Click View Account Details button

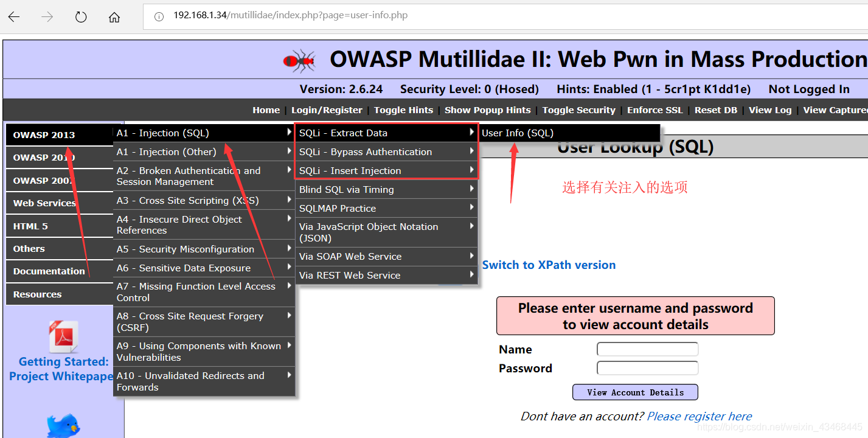point(635,392)
